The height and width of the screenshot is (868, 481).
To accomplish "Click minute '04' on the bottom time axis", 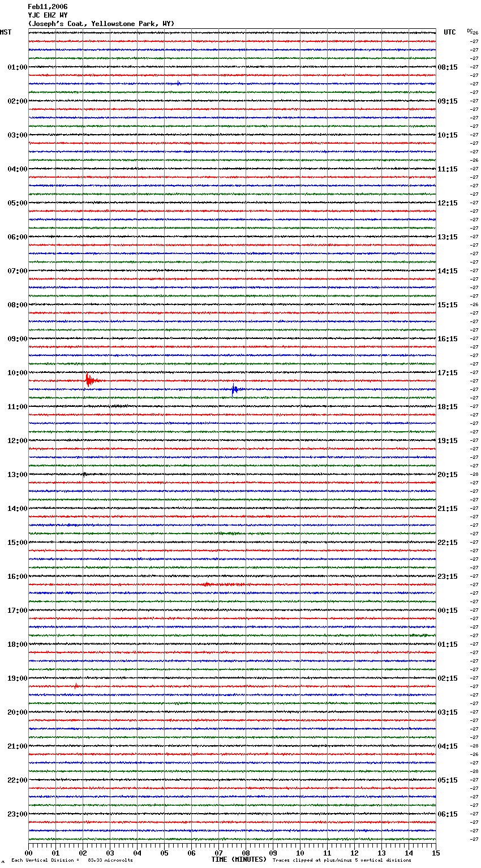I will coord(137,853).
